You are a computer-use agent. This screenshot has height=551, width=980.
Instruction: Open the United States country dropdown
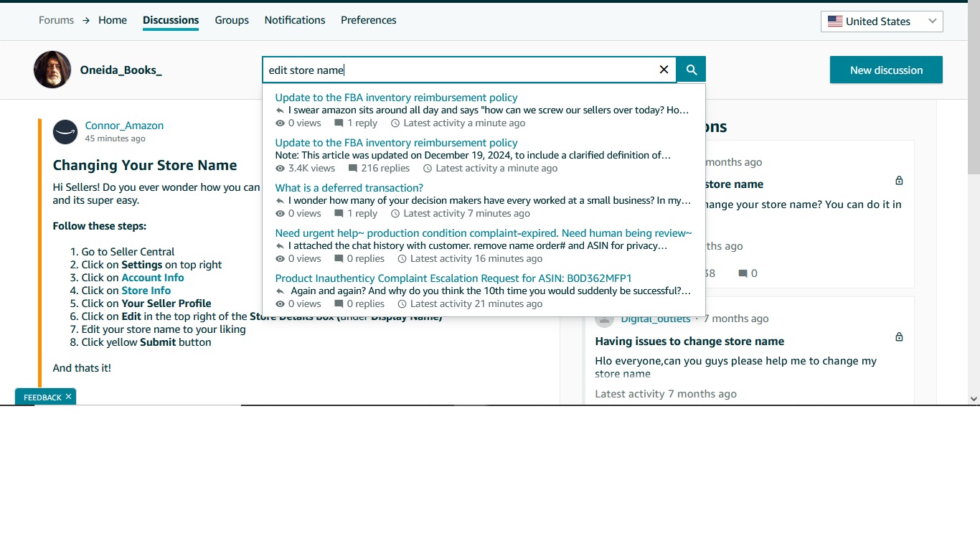[x=882, y=22]
